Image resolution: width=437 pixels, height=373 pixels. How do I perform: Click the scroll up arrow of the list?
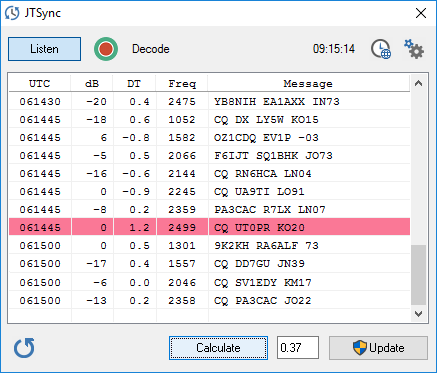pyautogui.click(x=419, y=83)
